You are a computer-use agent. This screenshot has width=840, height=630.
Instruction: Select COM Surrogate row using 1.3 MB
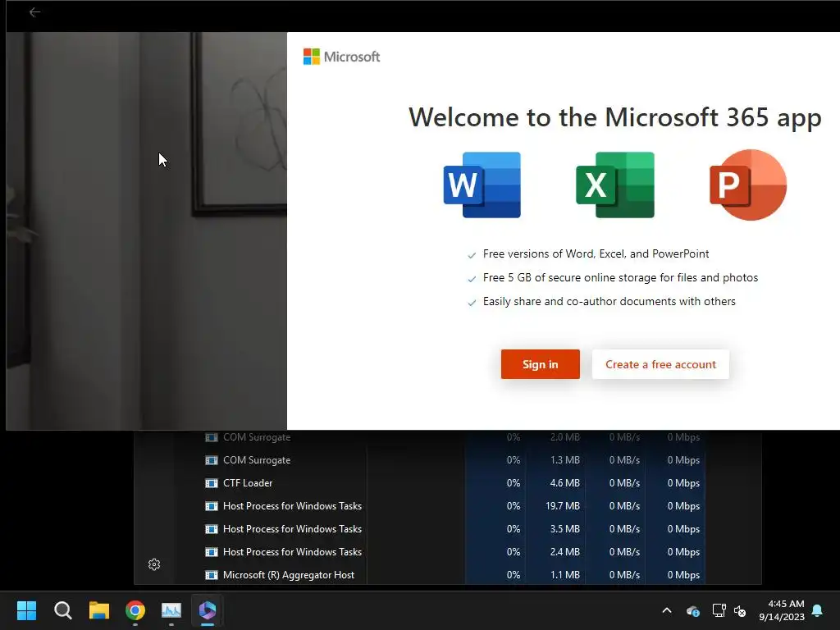click(x=455, y=460)
